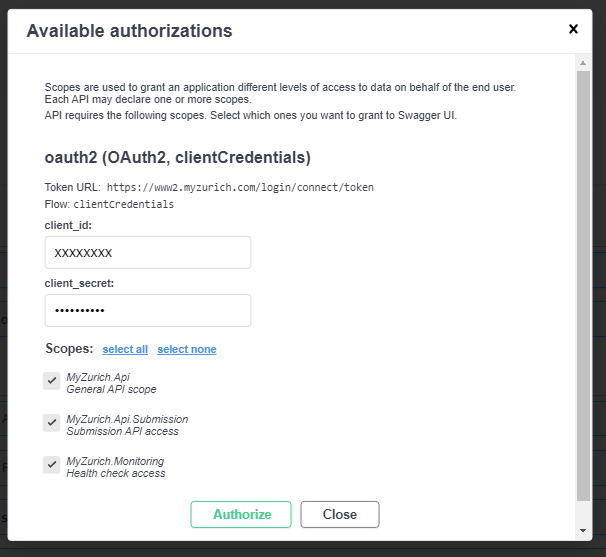Click the "Scopes:" section label
The image size is (606, 557).
pyautogui.click(x=69, y=349)
